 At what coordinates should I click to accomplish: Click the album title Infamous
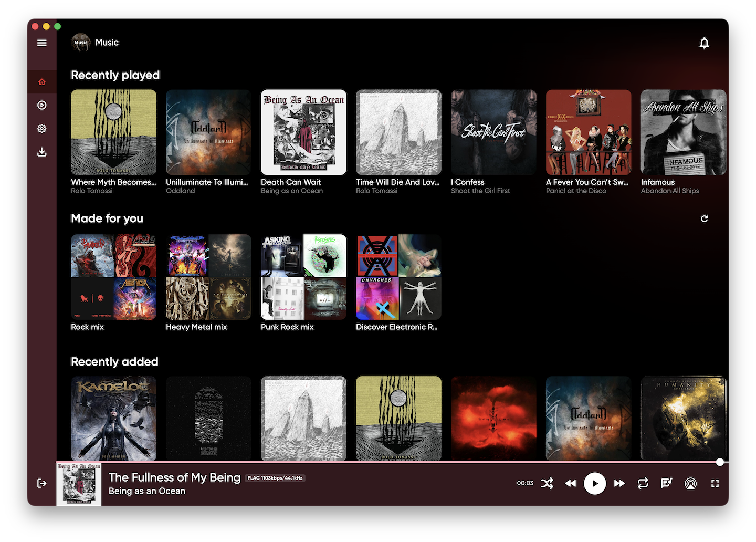coord(658,182)
